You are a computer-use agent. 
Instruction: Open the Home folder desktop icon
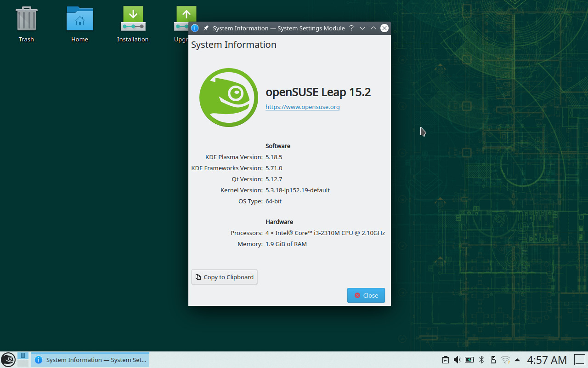click(79, 24)
